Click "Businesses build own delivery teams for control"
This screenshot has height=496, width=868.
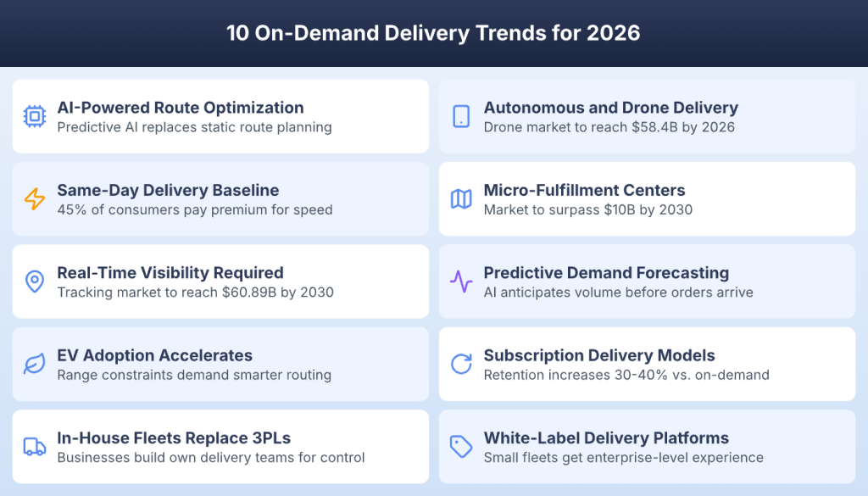[x=211, y=458]
